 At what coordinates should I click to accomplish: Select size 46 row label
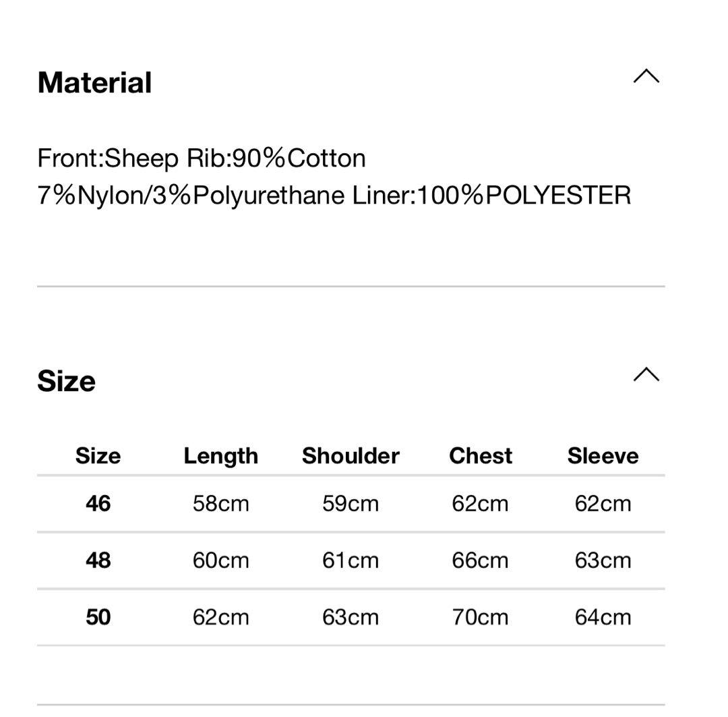click(x=98, y=504)
